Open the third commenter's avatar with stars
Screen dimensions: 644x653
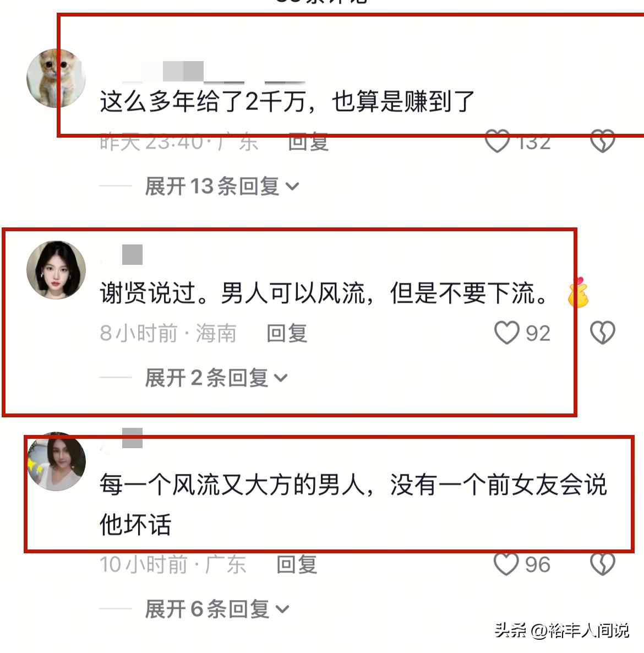pyautogui.click(x=56, y=461)
